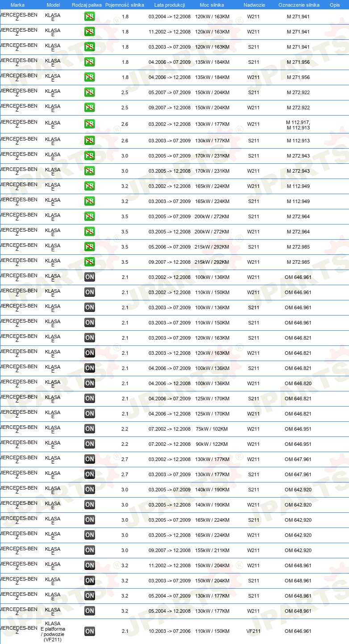Click the Pojemność silnika column header
This screenshot has height=644, width=349.
[125, 5]
